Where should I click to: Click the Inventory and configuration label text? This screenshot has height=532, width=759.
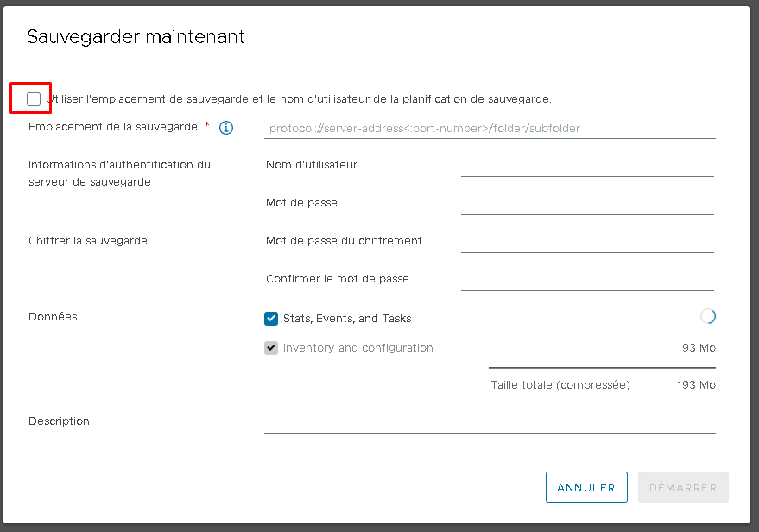tap(357, 348)
